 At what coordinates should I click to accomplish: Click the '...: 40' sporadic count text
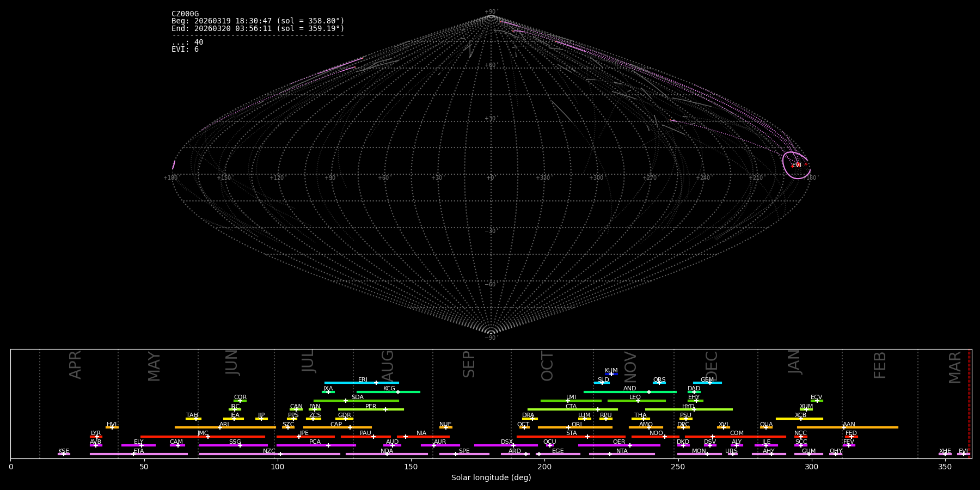click(187, 42)
